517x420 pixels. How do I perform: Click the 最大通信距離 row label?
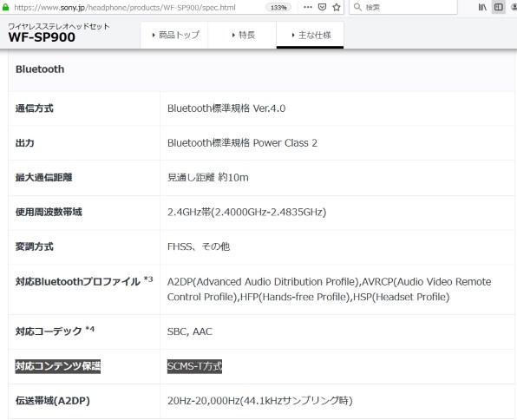(44, 178)
